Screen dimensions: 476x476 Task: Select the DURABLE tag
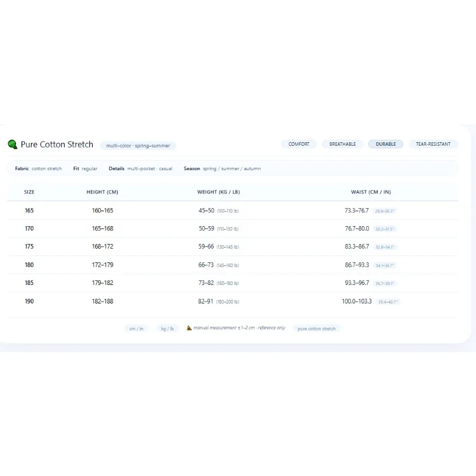click(386, 144)
